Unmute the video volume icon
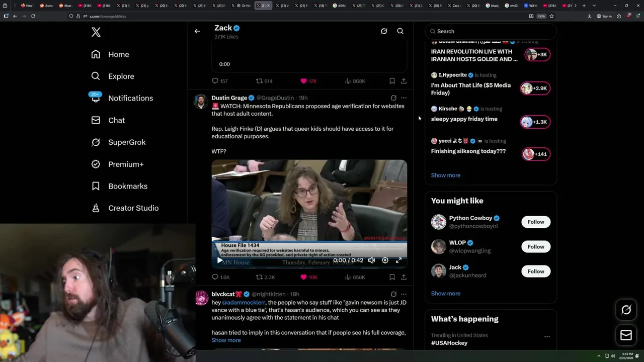Image resolution: width=644 pixels, height=362 pixels. point(371,260)
